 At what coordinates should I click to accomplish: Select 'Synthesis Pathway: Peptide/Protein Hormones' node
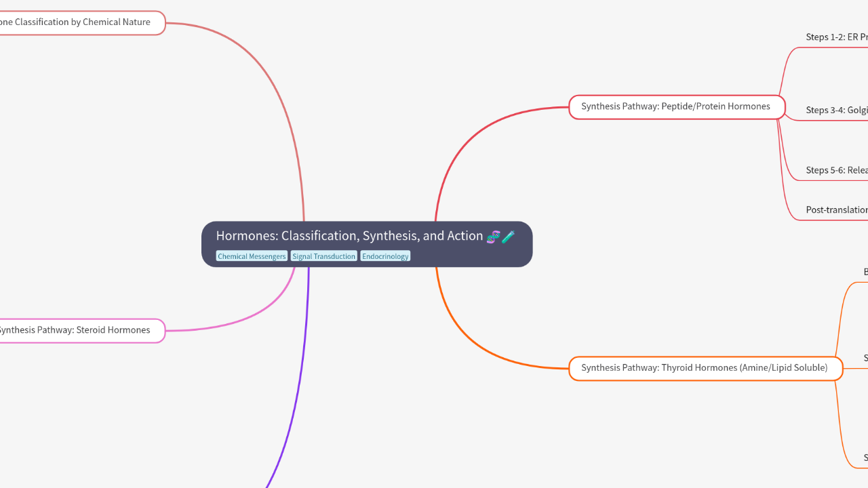click(x=676, y=106)
